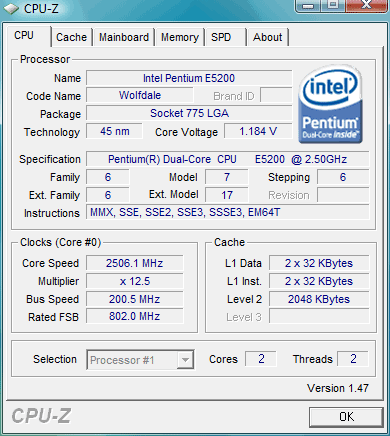This screenshot has height=436, width=390.
Task: Select the Memory tab
Action: tap(180, 37)
